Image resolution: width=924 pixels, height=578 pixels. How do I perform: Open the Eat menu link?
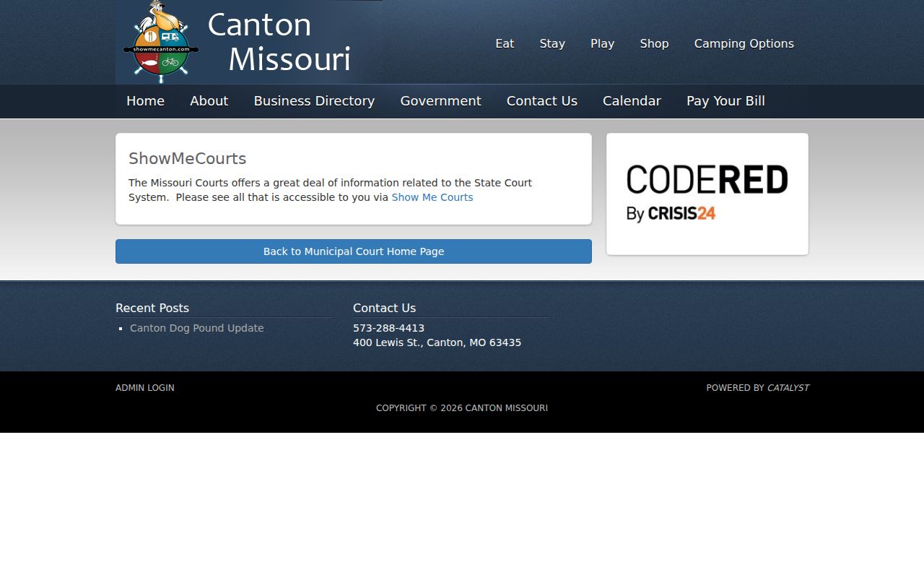505,43
